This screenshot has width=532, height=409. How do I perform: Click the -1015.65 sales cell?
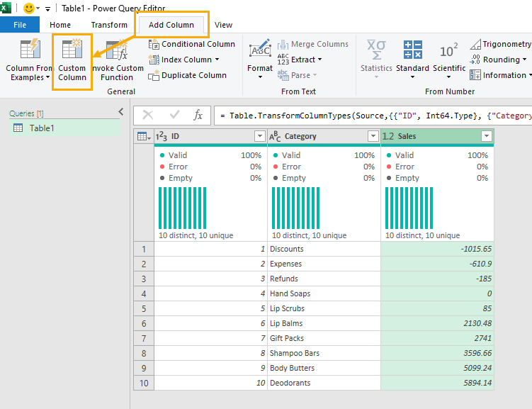[x=437, y=249]
